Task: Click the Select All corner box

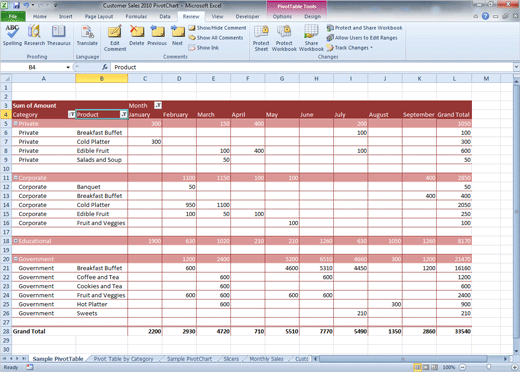Action: tap(6, 79)
